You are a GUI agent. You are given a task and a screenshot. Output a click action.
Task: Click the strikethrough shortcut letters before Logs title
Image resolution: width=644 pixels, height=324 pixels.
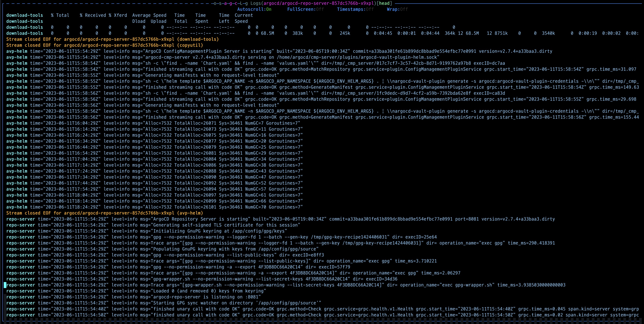pyautogui.click(x=230, y=3)
